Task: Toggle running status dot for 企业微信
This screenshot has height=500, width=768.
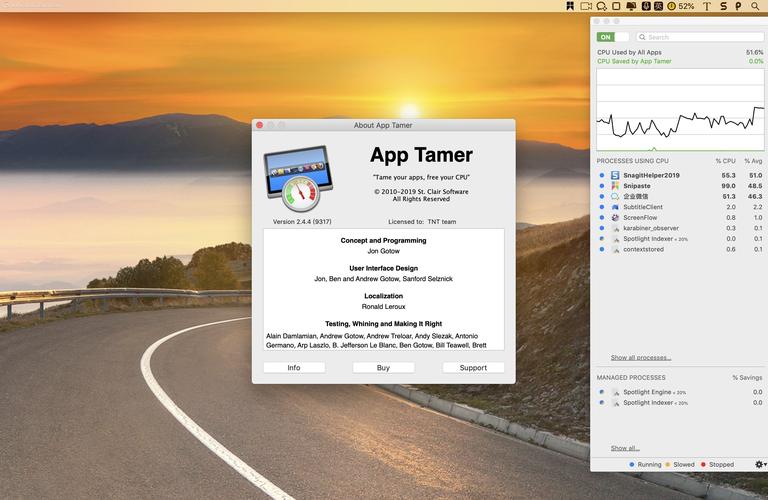Action: click(601, 196)
